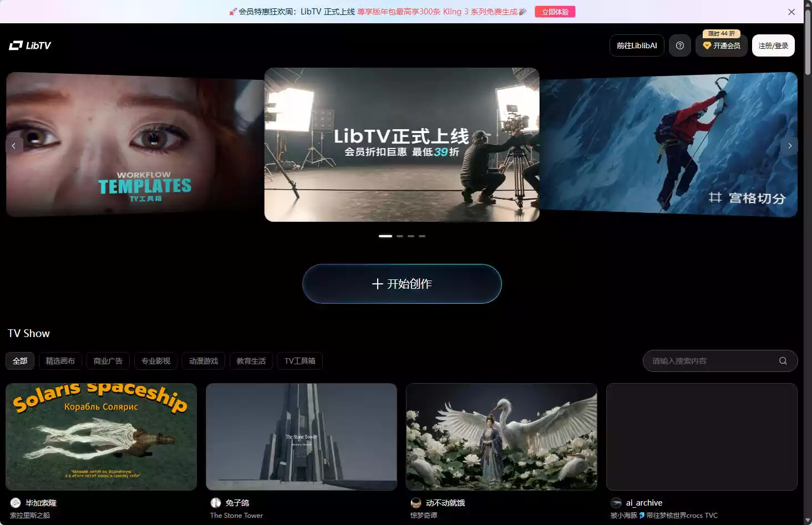Select the 专业影视 filter tab
This screenshot has width=812, height=525.
[x=155, y=361]
